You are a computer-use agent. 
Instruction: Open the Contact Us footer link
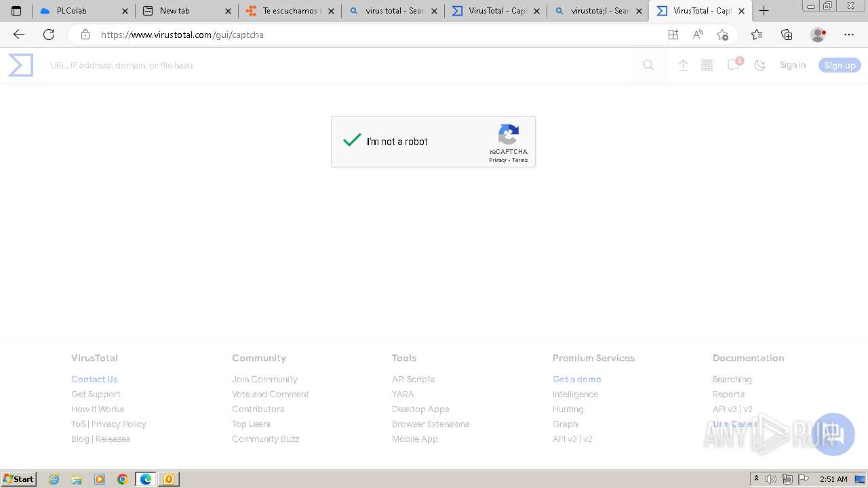pos(94,379)
